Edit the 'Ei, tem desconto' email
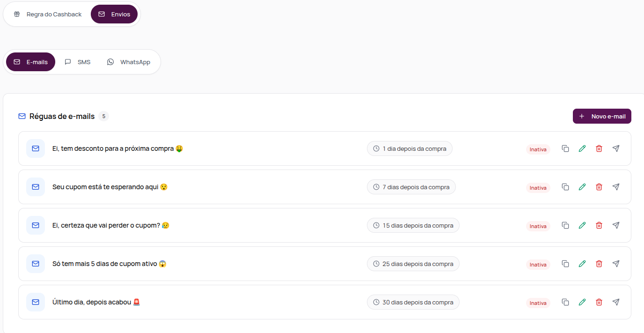The width and height of the screenshot is (644, 333). (582, 148)
